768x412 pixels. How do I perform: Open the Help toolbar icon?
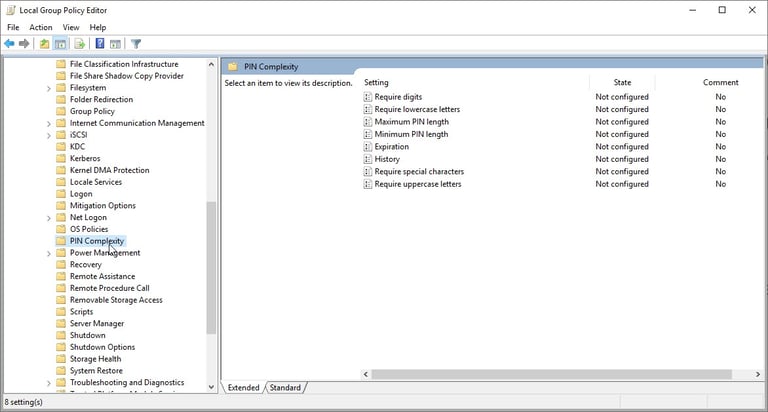[x=99, y=44]
